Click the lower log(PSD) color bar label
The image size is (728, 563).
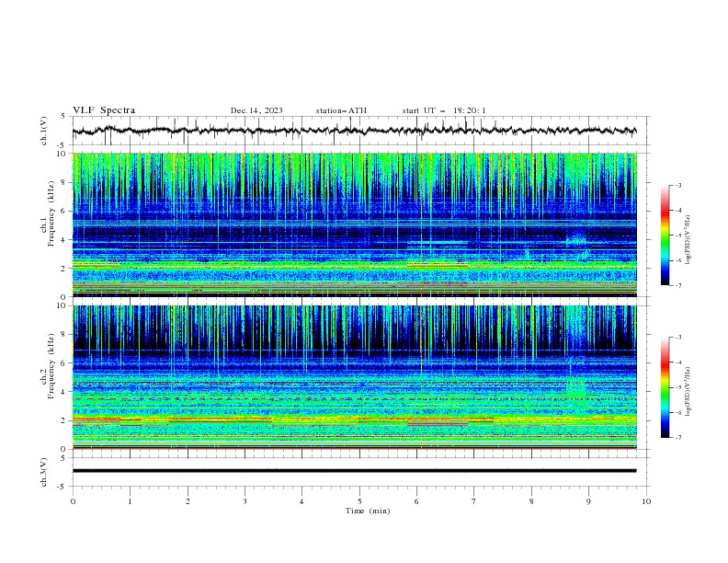pyautogui.click(x=688, y=392)
